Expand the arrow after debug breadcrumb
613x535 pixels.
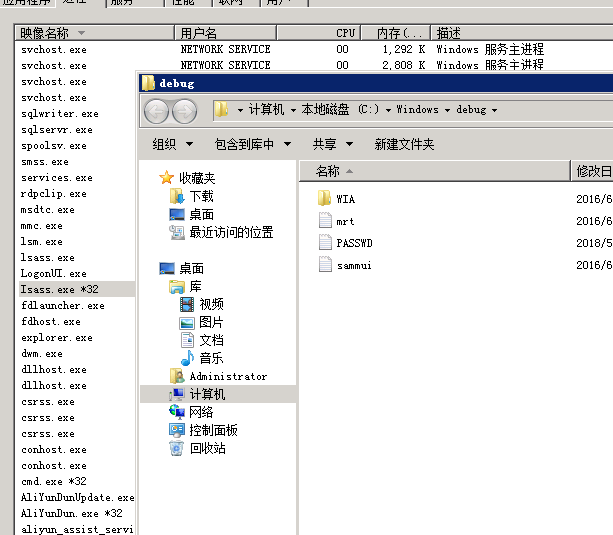pyautogui.click(x=495, y=110)
